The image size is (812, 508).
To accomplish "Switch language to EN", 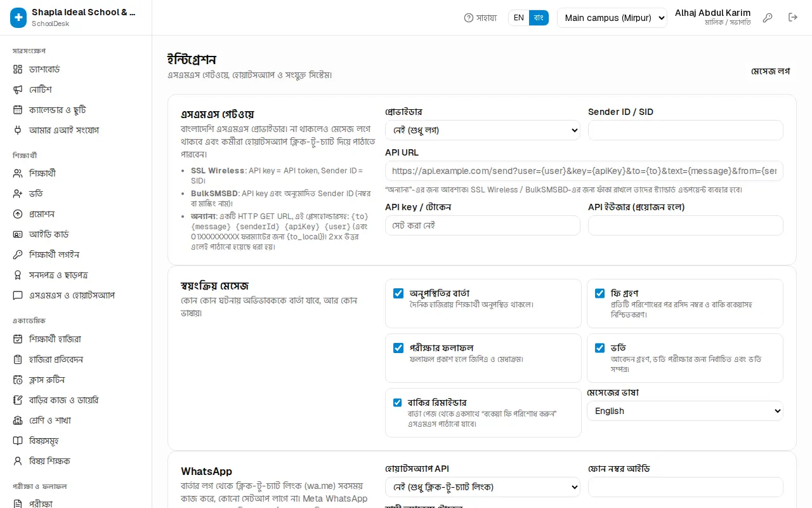I will 519,18.
